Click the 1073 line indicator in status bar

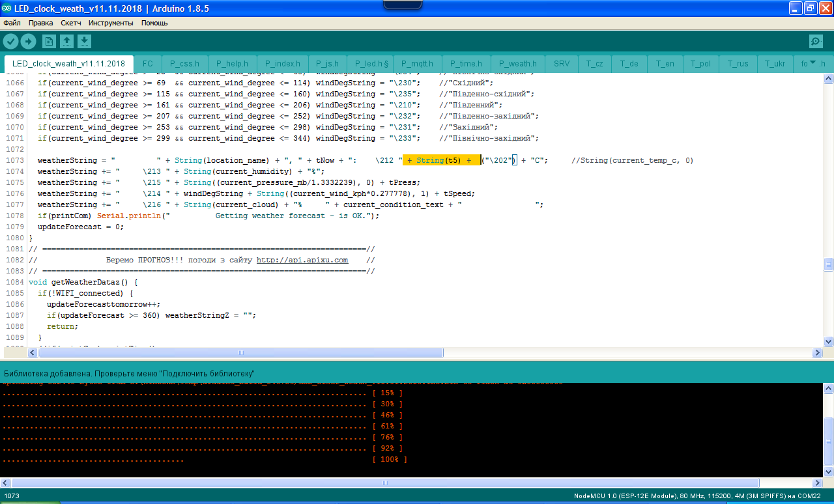tap(12, 496)
